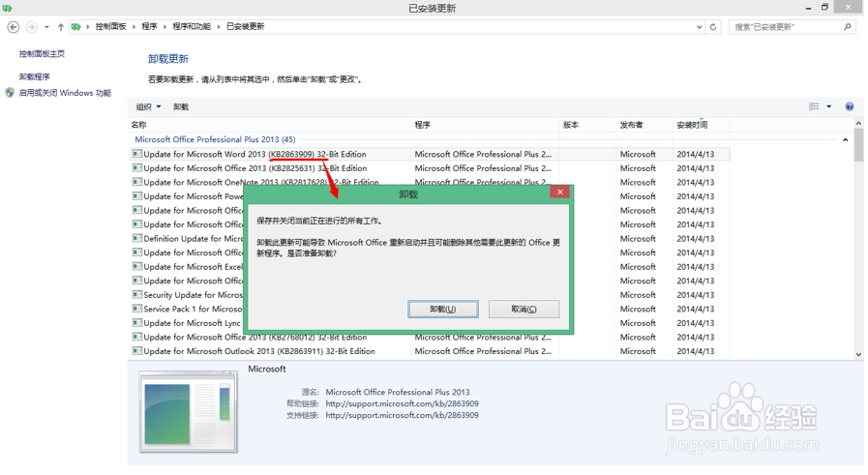Refresh the installed updates list
The height and width of the screenshot is (475, 868).
click(713, 26)
